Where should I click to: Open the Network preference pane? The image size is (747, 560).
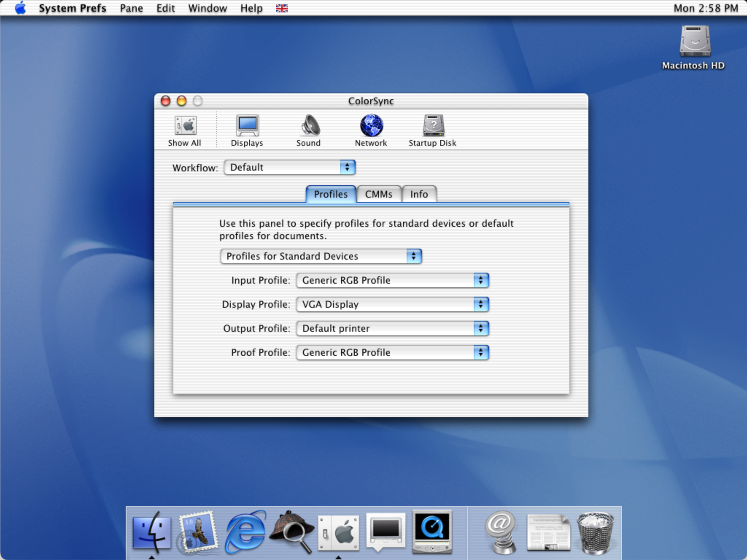coord(371,131)
